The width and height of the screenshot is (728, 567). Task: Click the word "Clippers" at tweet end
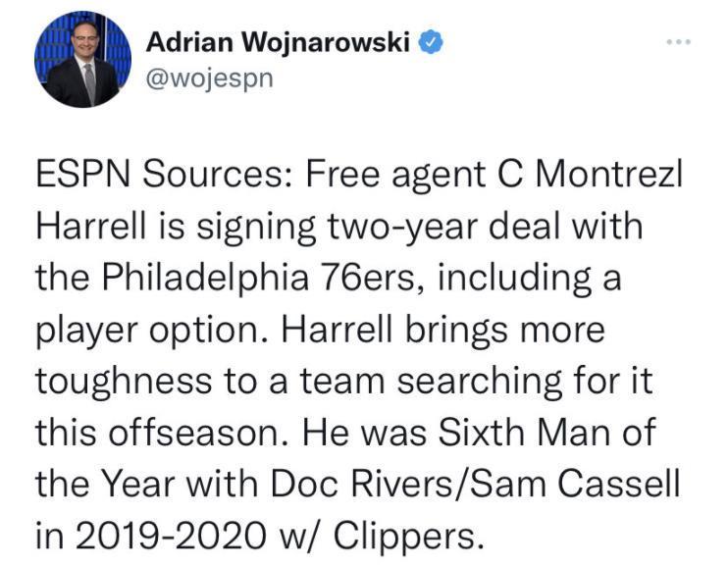[405, 536]
